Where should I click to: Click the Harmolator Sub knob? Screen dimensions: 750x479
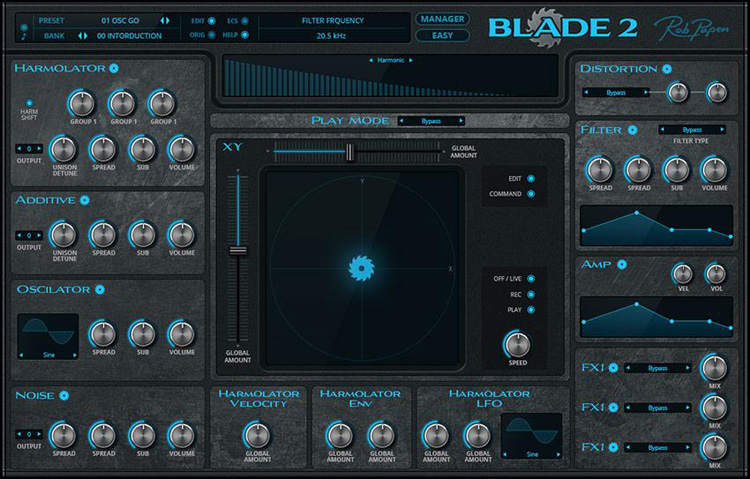point(143,149)
